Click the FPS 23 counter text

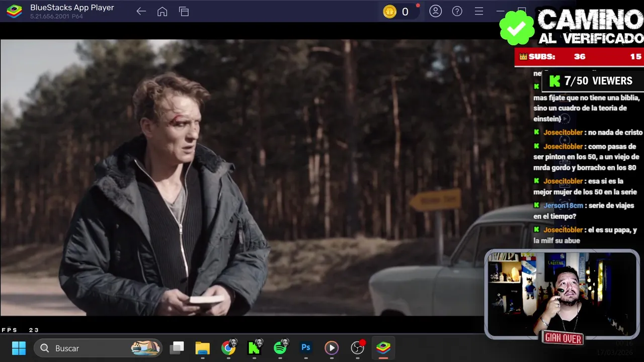(20, 330)
